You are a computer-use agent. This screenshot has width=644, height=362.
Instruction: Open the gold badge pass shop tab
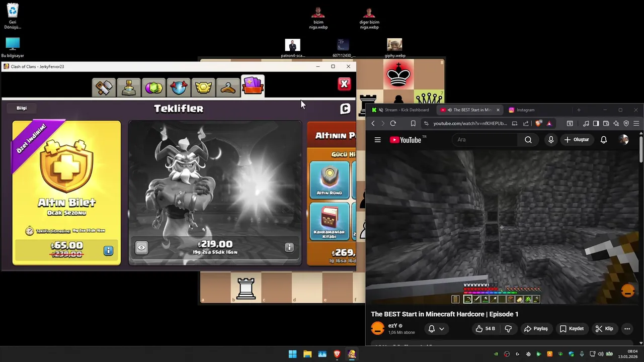[203, 87]
